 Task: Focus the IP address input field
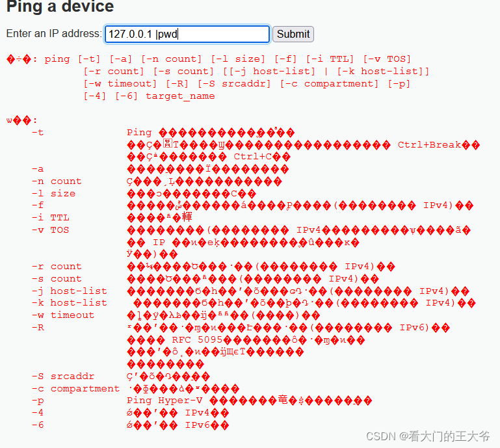[x=187, y=34]
